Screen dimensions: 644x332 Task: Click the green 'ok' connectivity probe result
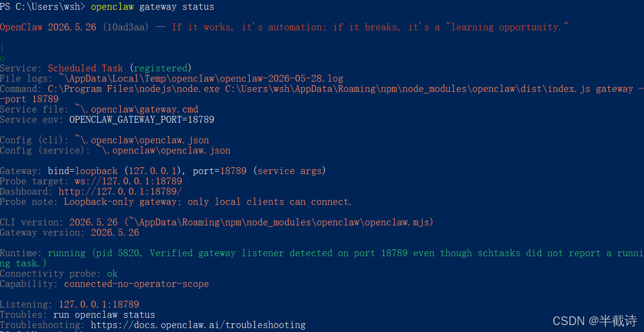[112, 274]
